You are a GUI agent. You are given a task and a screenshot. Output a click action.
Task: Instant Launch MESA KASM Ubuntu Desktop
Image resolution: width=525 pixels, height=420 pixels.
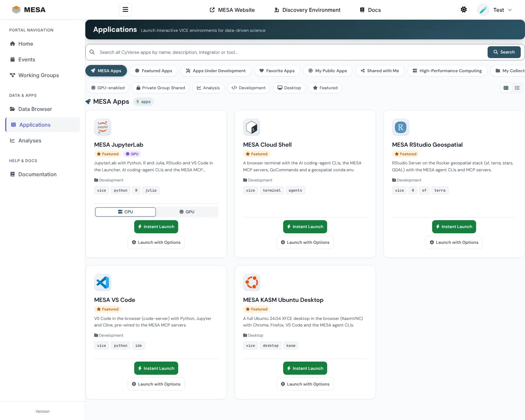pos(305,368)
